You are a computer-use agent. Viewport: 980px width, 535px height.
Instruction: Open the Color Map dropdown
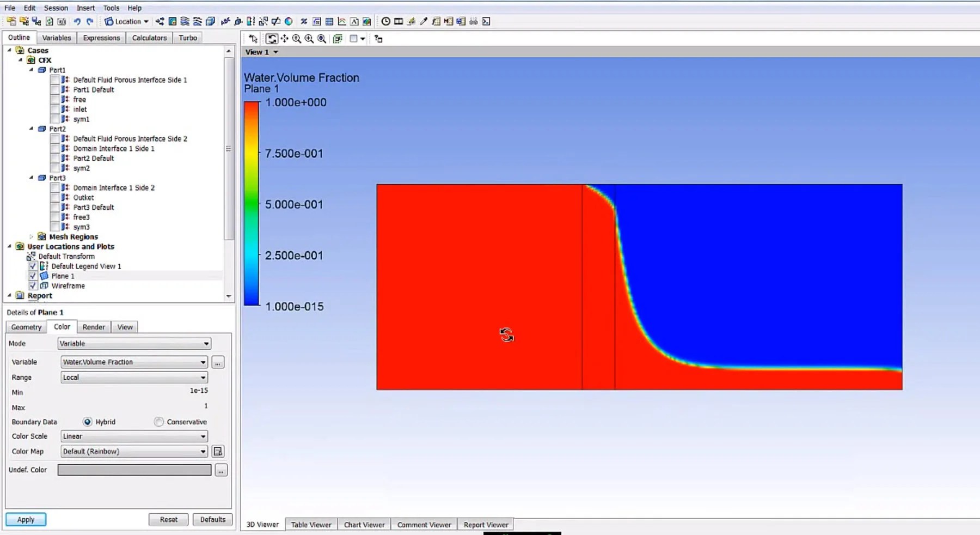tap(202, 451)
